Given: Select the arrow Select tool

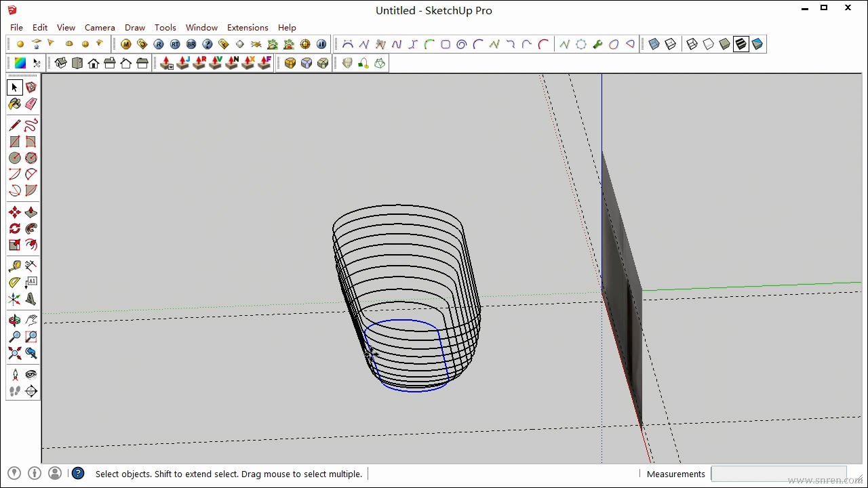Looking at the screenshot, I should [14, 87].
